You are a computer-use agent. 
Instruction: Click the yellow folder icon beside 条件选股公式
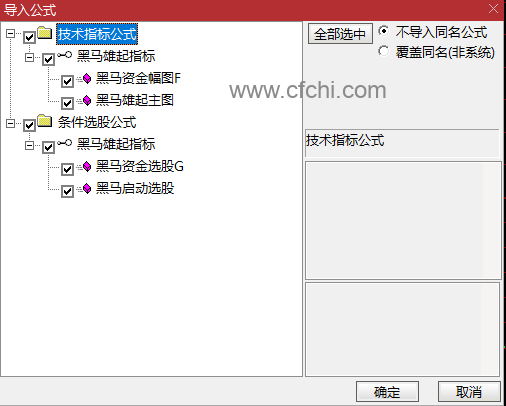(45, 121)
